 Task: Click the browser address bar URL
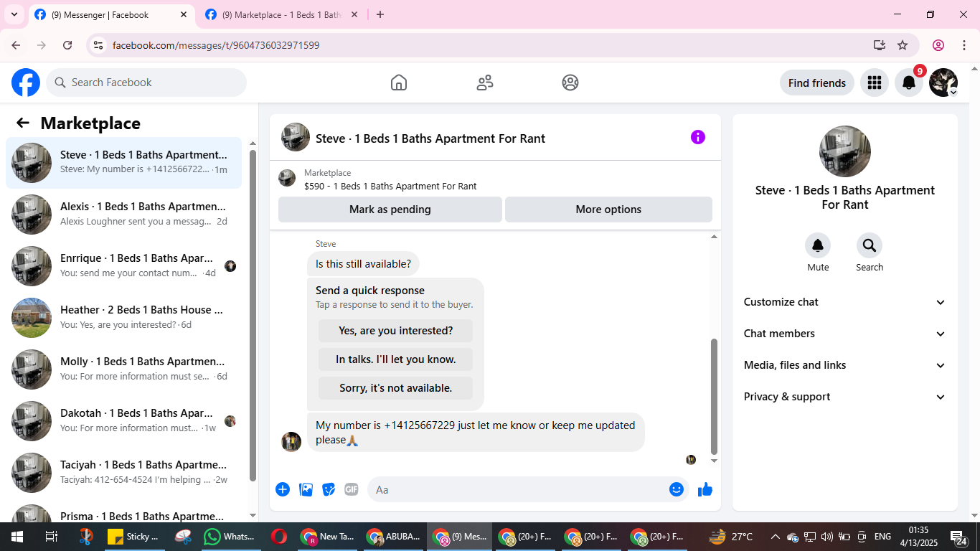[x=216, y=45]
